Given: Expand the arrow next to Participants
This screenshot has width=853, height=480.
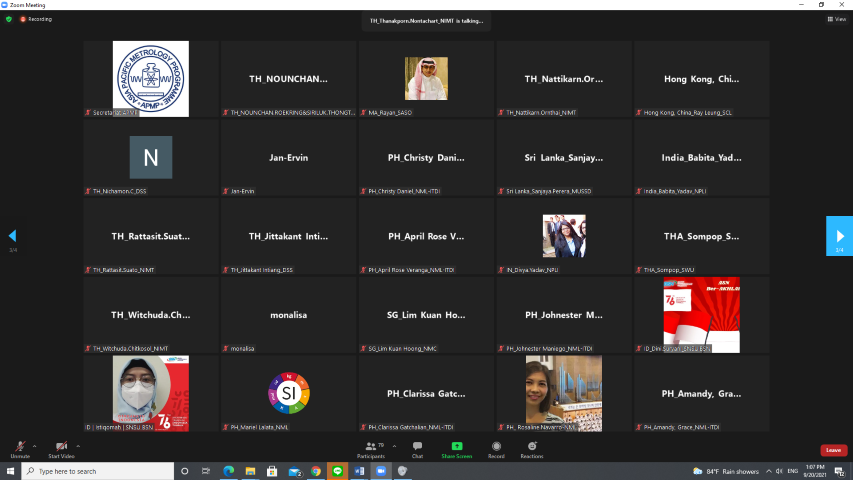Looking at the screenshot, I should pyautogui.click(x=394, y=445).
